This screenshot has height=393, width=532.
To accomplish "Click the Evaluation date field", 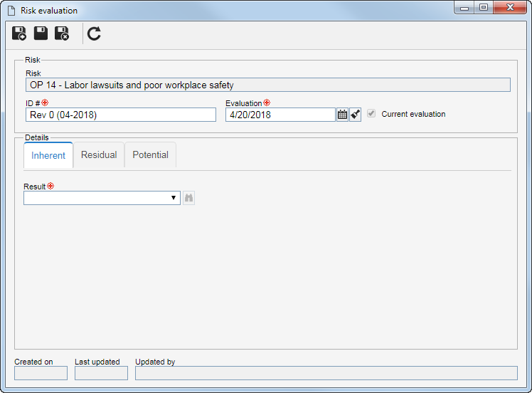I will (281, 115).
